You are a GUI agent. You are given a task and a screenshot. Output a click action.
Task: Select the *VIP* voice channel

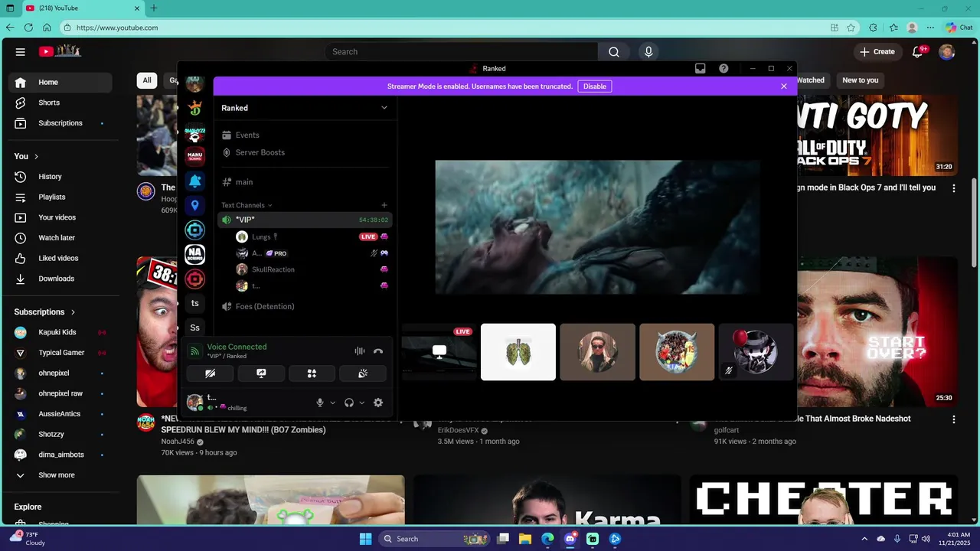305,220
